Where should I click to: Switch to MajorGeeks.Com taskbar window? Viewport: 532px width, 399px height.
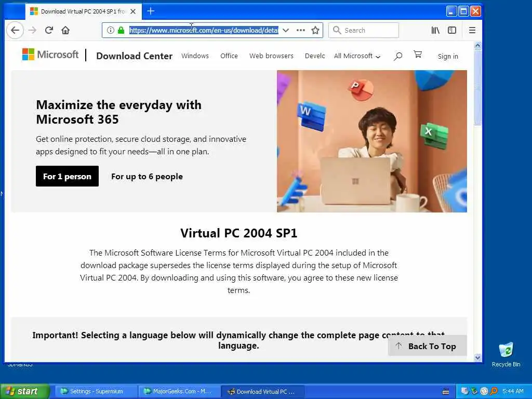tap(179, 392)
